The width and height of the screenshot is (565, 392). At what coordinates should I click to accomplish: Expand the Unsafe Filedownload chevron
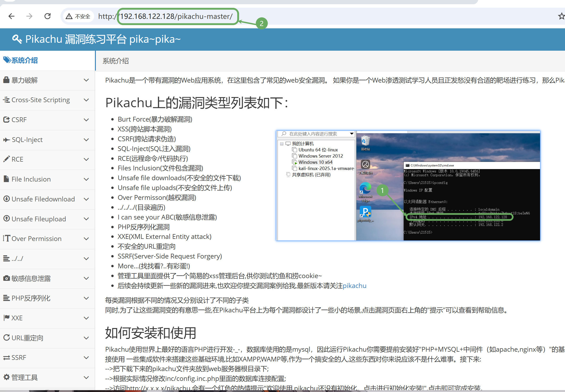click(x=86, y=199)
